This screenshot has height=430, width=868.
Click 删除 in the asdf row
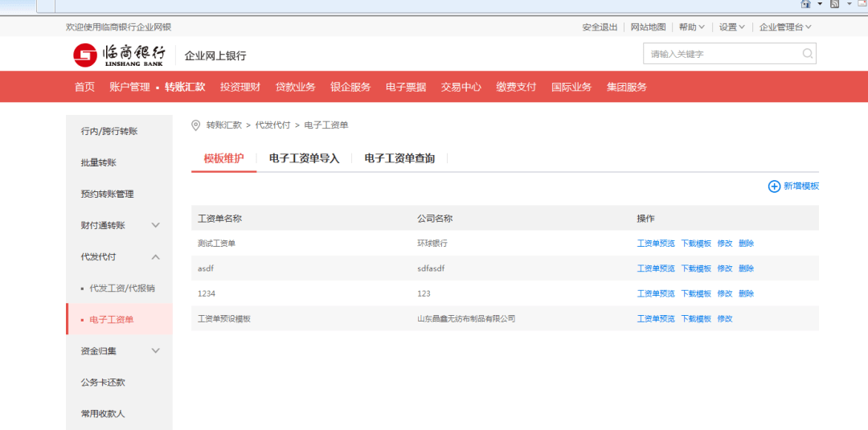pos(746,268)
